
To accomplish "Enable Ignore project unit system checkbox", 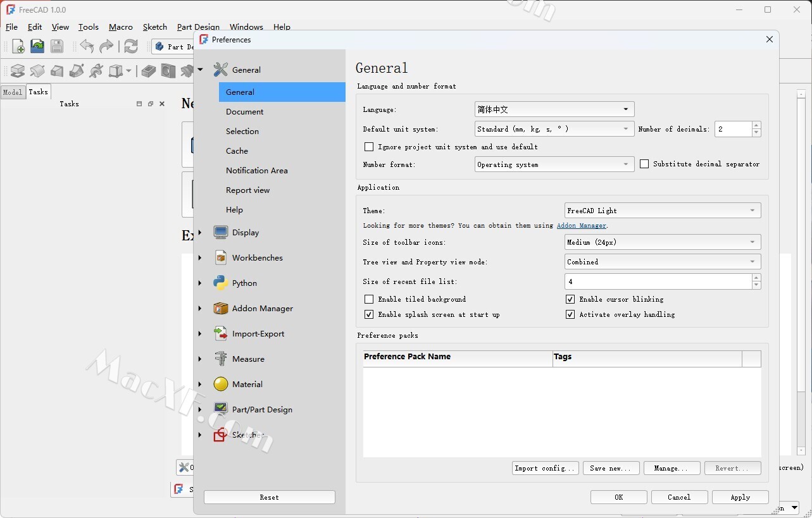I will 369,147.
